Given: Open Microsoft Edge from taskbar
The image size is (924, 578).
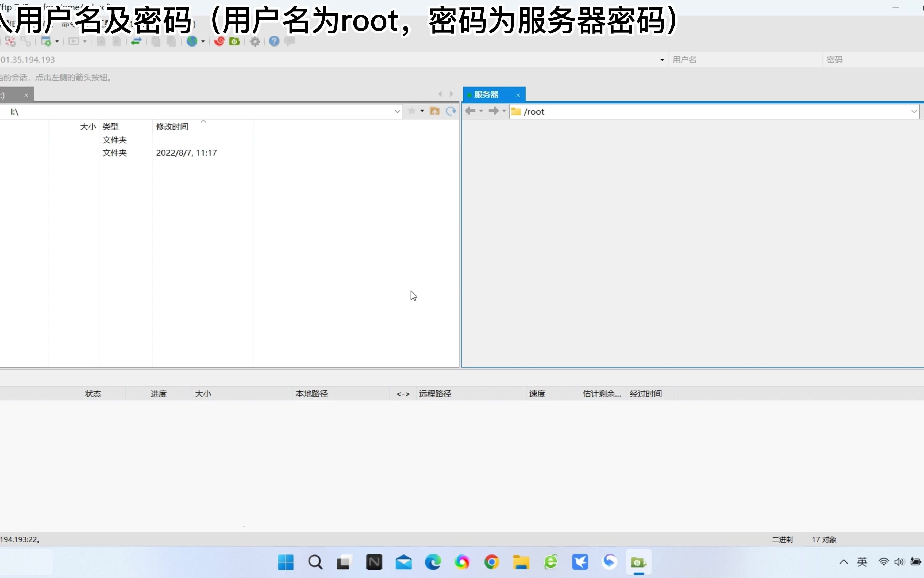Looking at the screenshot, I should 433,562.
